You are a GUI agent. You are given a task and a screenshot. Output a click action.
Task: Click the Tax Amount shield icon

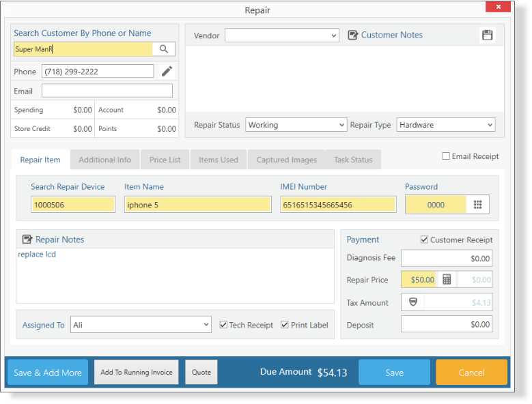413,302
